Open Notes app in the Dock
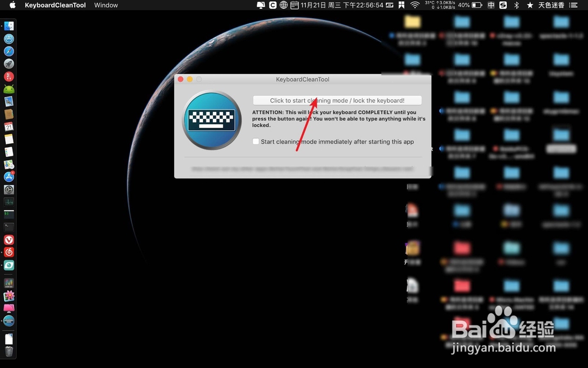Image resolution: width=588 pixels, height=368 pixels. pos(9,139)
